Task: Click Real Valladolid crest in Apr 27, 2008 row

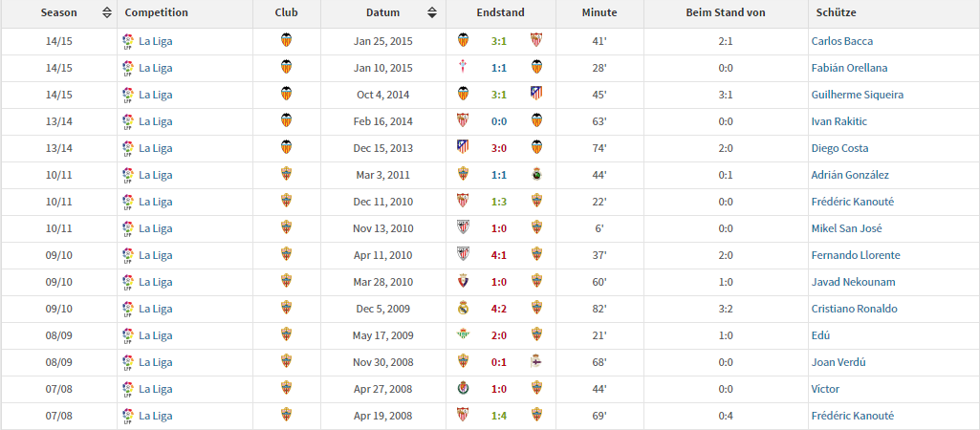Action: click(x=464, y=389)
